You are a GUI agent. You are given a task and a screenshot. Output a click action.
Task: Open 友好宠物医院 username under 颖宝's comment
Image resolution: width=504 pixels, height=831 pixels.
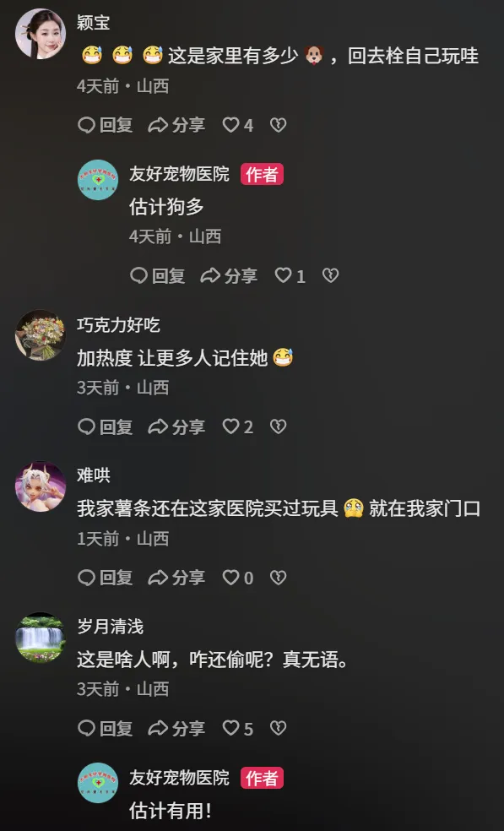pos(179,174)
